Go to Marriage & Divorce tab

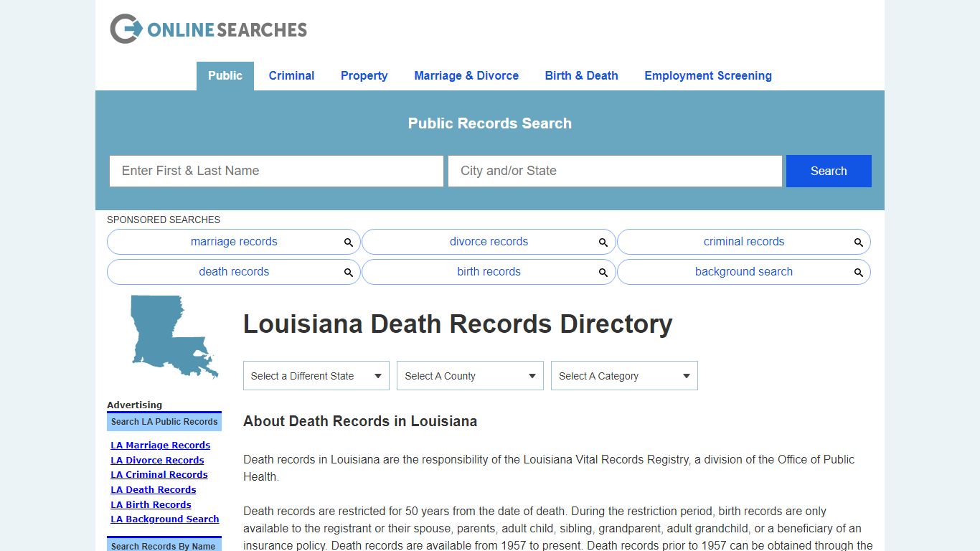[466, 76]
